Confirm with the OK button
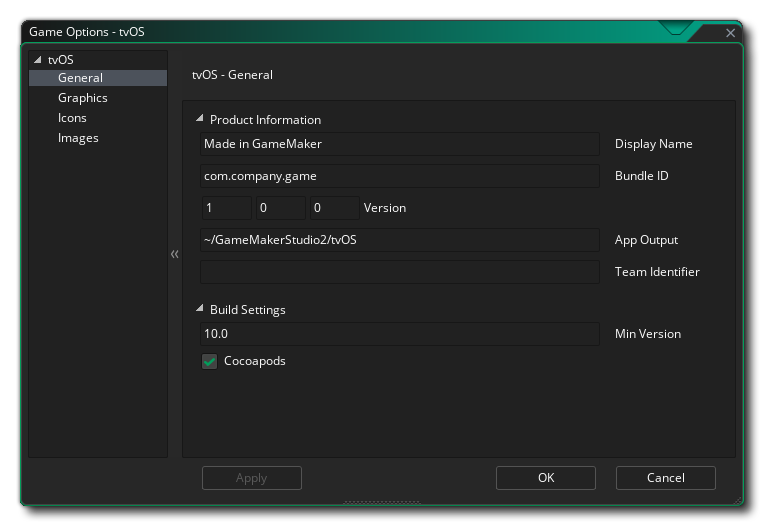 [x=546, y=478]
